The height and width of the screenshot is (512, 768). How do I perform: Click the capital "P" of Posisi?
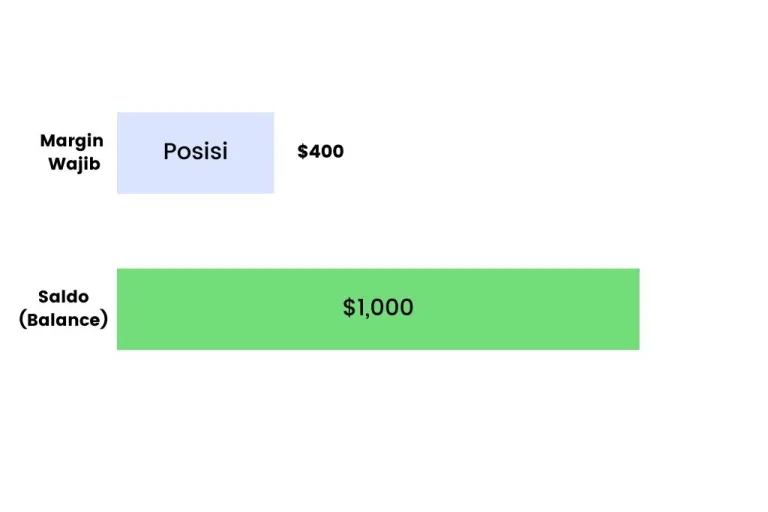[170, 151]
